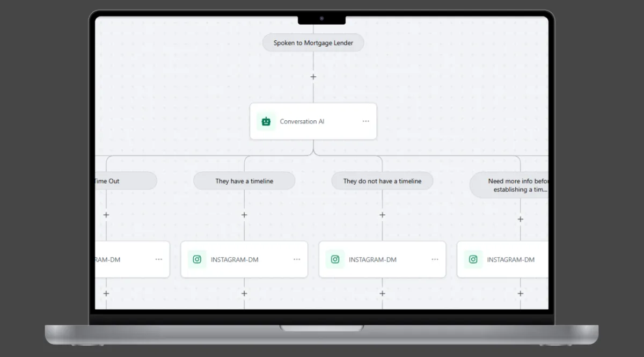Select the Spoken to Mortgage Lender trigger pill
The width and height of the screenshot is (644, 357).
click(313, 43)
